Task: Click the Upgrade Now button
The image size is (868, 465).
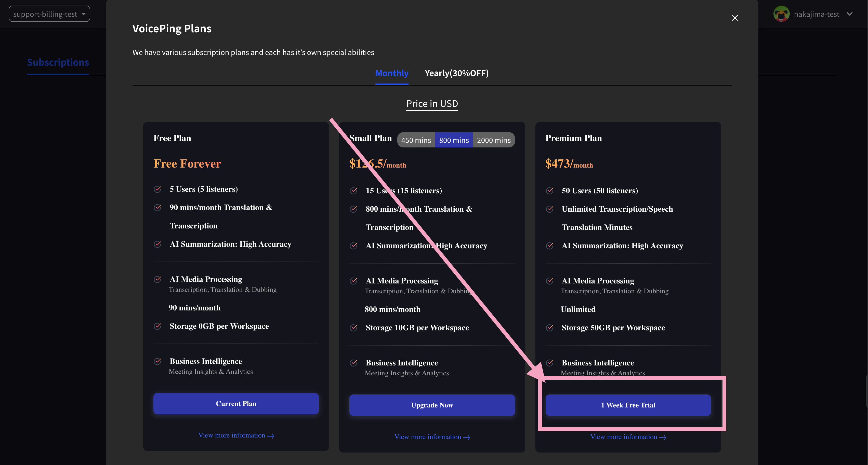Action: point(432,405)
